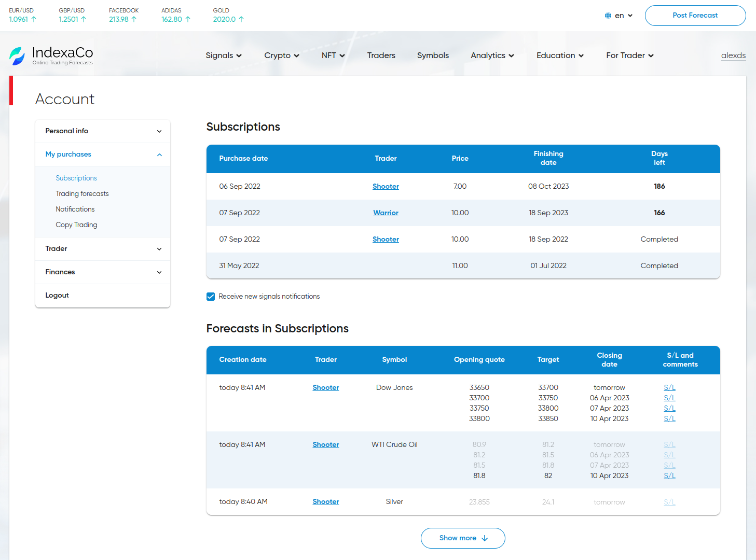Go to the Traders page
The image size is (756, 560).
[x=381, y=55]
